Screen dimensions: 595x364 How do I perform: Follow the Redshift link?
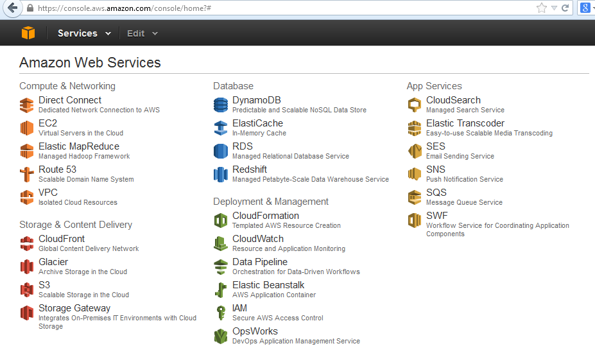click(250, 169)
